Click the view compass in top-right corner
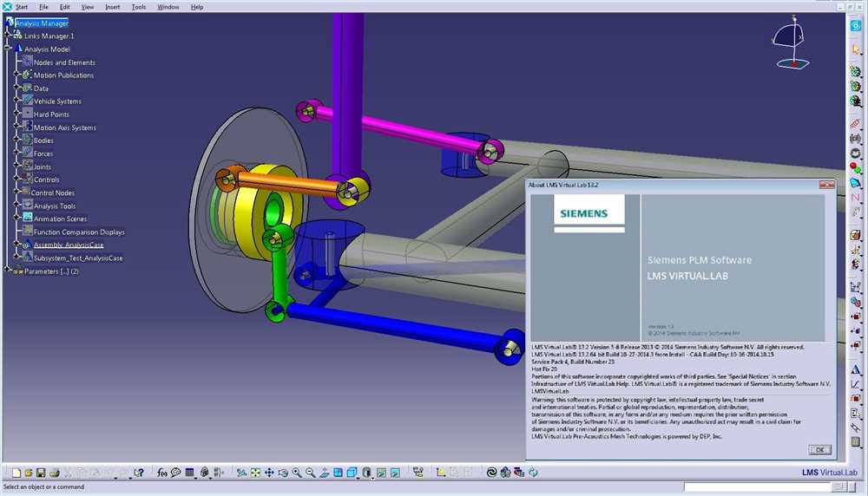Image resolution: width=868 pixels, height=496 pixels. 792,43
